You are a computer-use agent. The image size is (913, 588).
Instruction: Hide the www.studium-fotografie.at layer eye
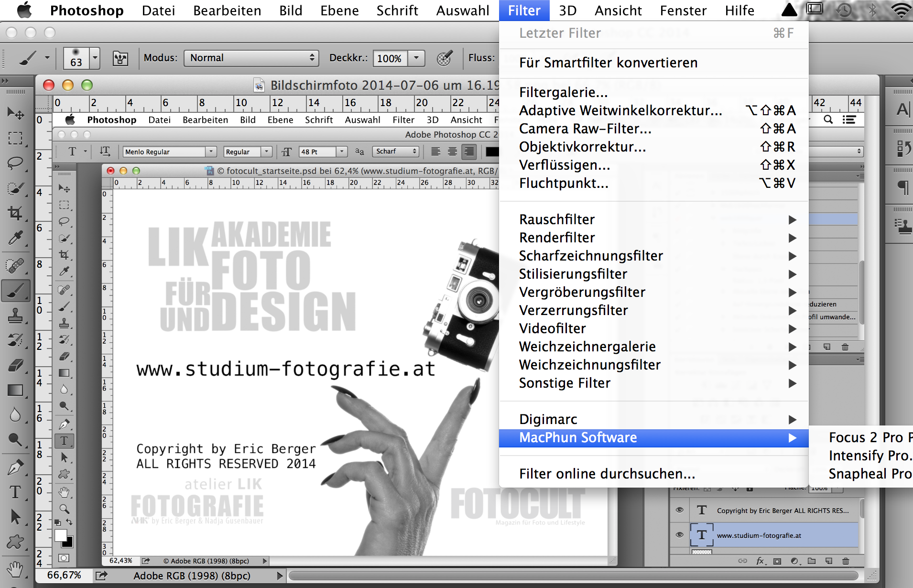click(x=679, y=535)
